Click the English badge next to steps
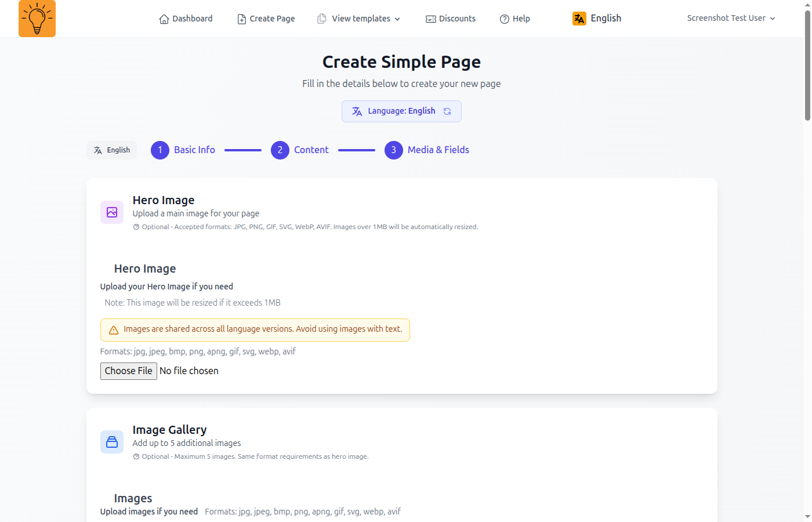The image size is (812, 522). 112,150
